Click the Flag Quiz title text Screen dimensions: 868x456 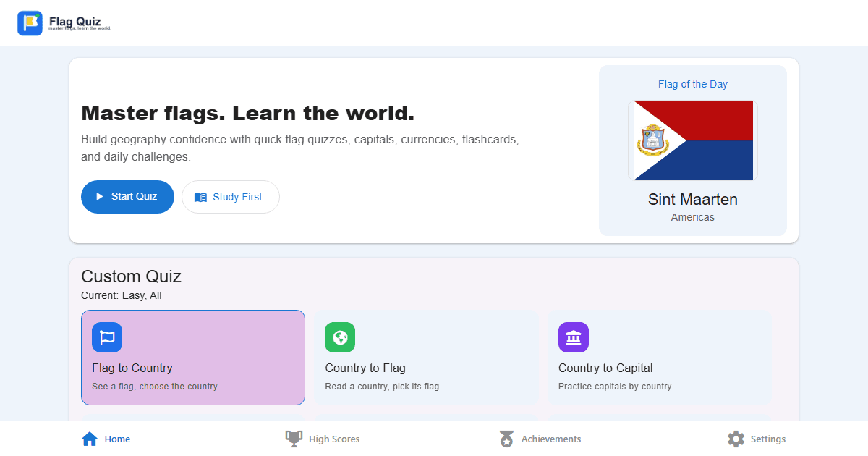(75, 21)
